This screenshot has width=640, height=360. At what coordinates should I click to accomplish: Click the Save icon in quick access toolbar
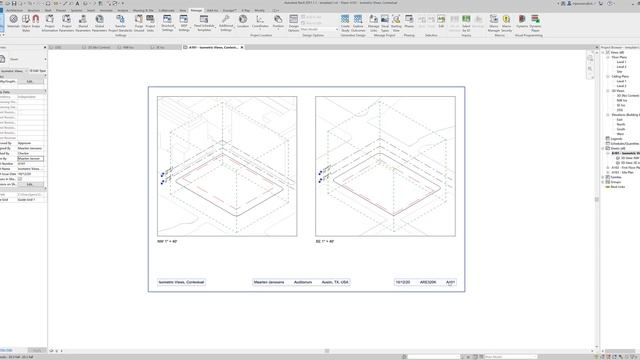pyautogui.click(x=14, y=3)
